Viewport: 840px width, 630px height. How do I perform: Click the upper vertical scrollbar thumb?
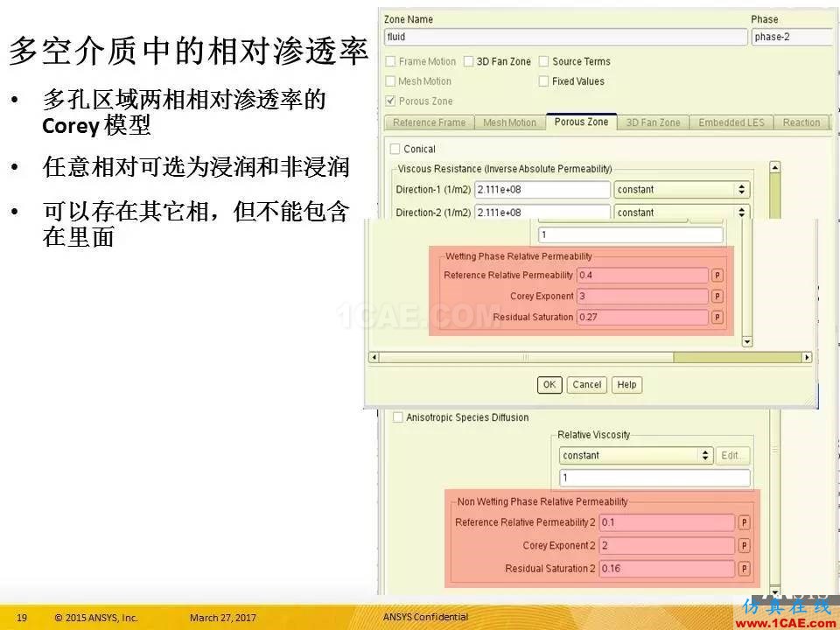(774, 196)
